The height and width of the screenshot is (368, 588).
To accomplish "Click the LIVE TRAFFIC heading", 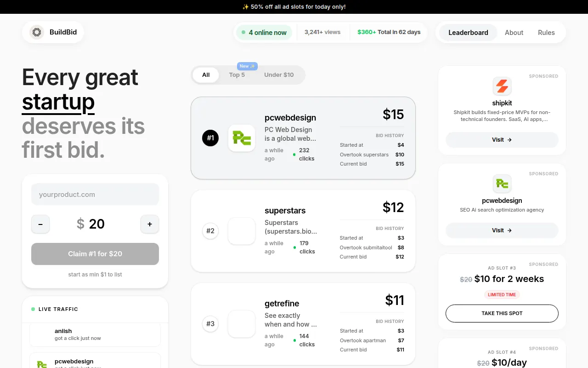I will click(58, 309).
